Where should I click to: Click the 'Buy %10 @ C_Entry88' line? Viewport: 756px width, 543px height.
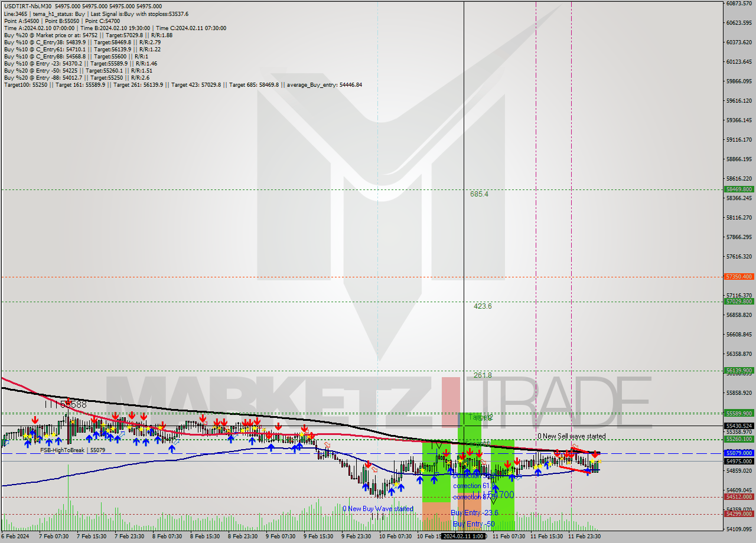[76, 56]
